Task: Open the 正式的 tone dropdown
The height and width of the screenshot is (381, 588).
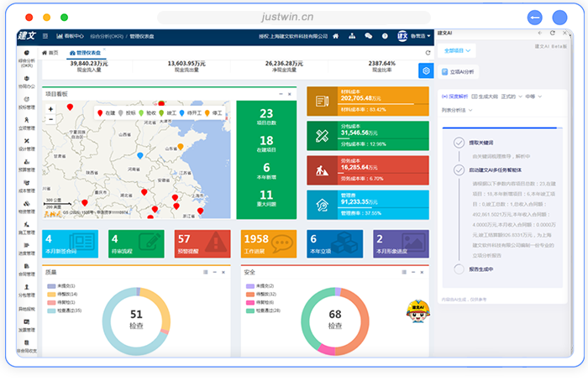Action: (511, 97)
